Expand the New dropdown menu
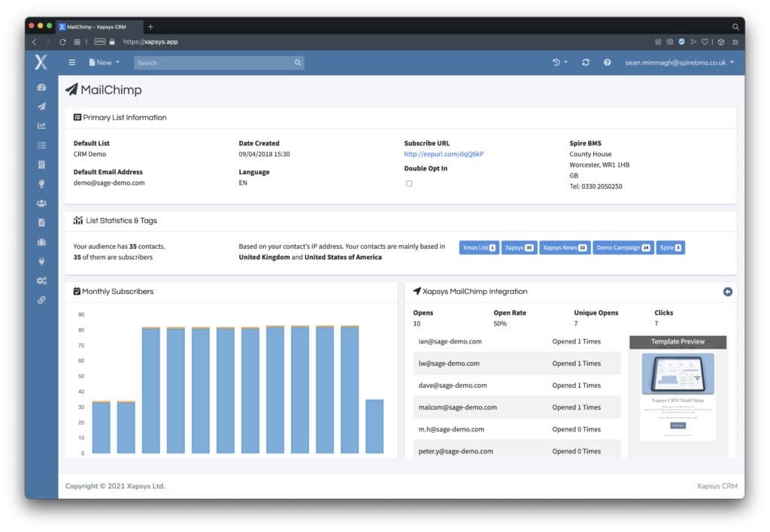 [105, 62]
